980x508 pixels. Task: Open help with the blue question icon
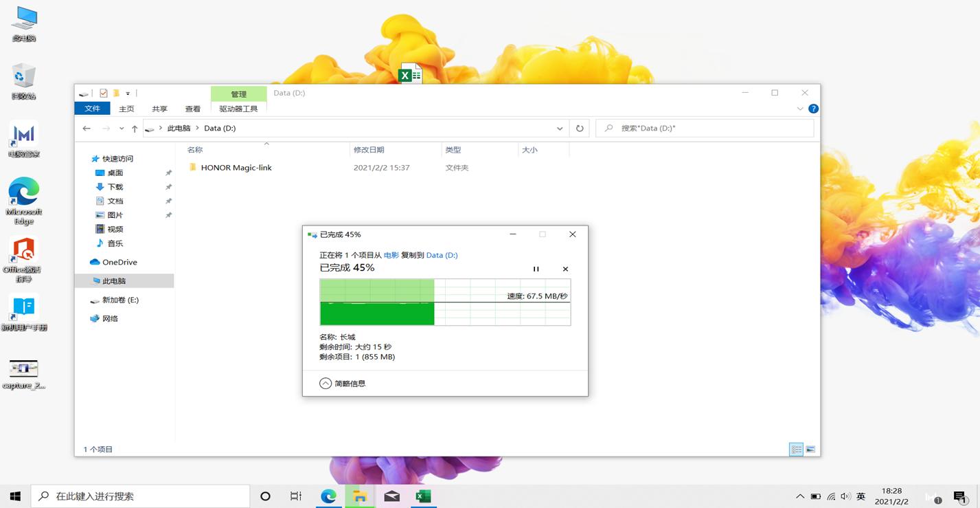pyautogui.click(x=813, y=109)
